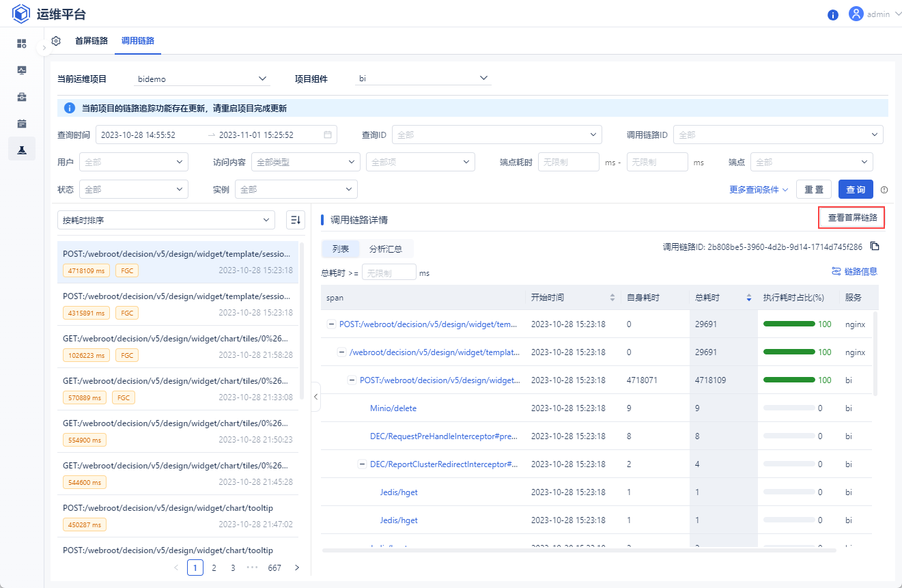Open the calendar icon in left sidebar
The width and height of the screenshot is (902, 588).
coord(22,124)
